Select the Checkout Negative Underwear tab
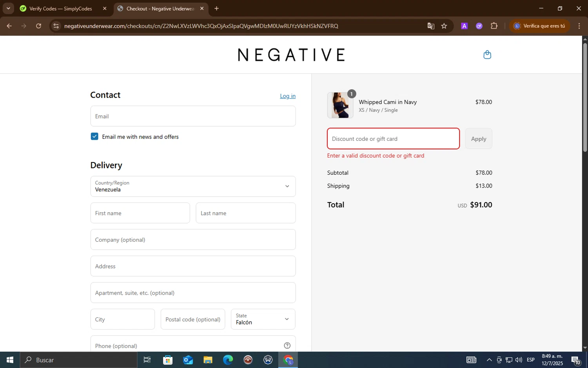The width and height of the screenshot is (588, 368). 161,8
